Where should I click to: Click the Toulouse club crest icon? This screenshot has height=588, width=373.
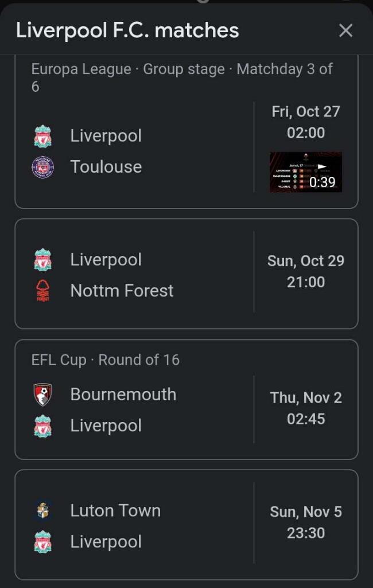click(42, 167)
